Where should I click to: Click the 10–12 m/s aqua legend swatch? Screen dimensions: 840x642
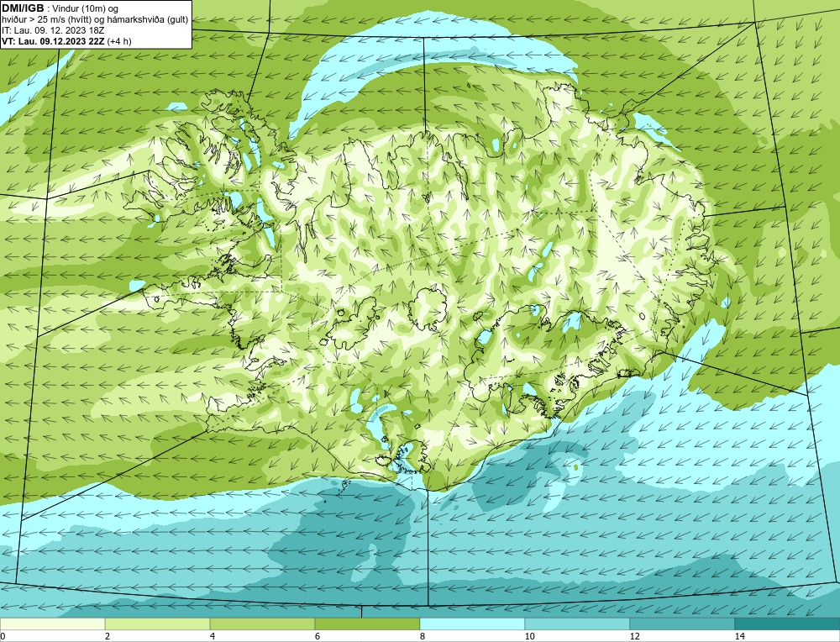coord(577,624)
